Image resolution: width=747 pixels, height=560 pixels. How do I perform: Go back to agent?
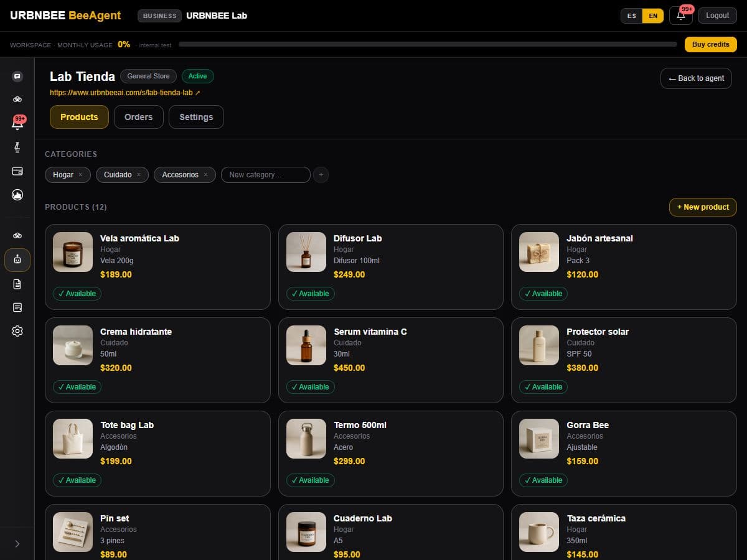(696, 78)
